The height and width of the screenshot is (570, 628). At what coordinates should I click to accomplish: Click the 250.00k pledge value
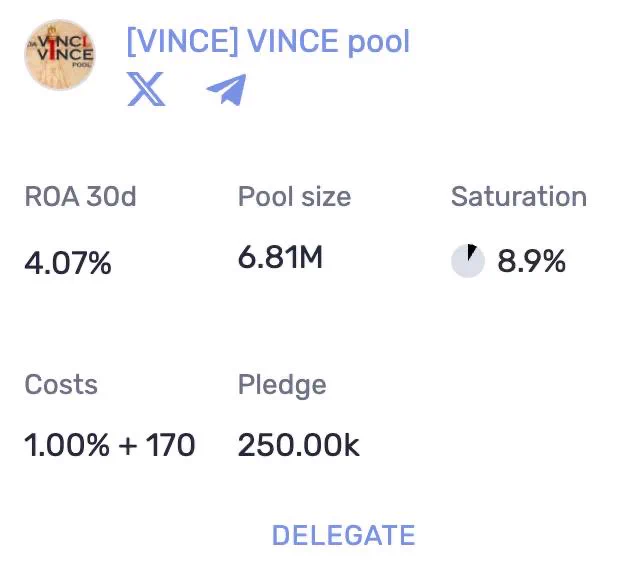[x=299, y=445]
